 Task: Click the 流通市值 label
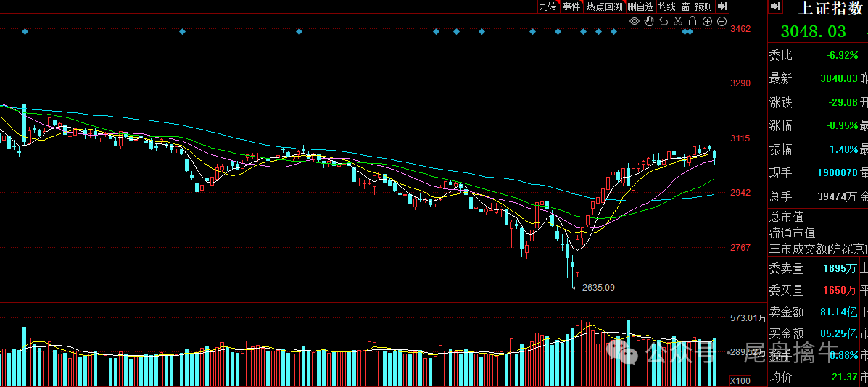[792, 233]
